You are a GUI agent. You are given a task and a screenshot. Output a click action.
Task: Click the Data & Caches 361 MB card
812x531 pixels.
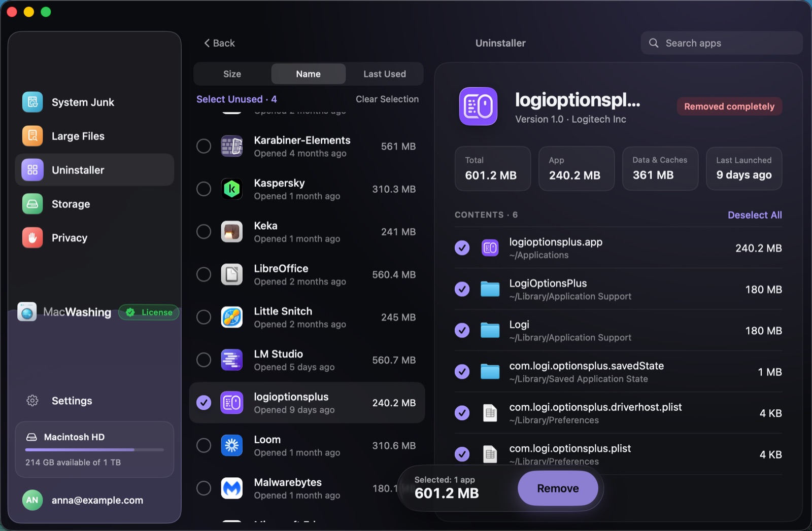660,169
